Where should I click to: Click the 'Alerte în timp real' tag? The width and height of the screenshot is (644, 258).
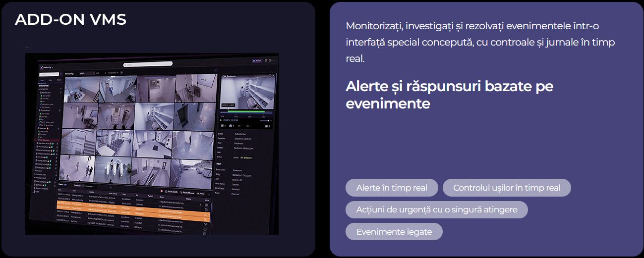392,188
